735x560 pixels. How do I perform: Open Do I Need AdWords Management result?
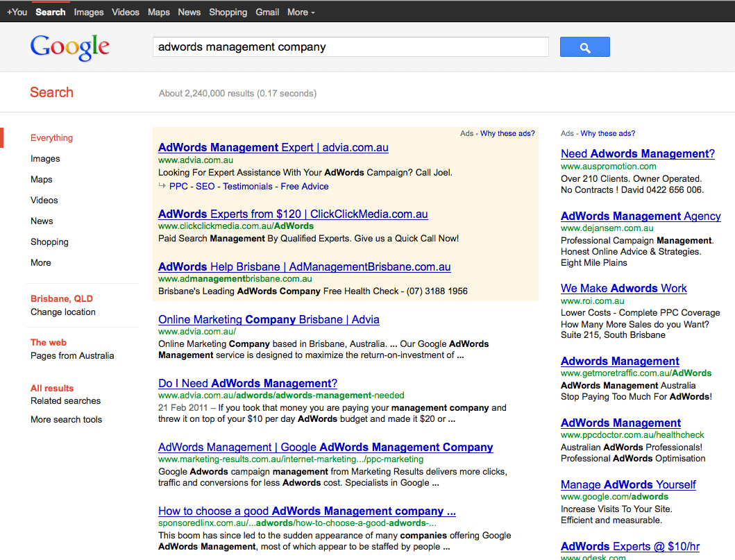coord(247,383)
